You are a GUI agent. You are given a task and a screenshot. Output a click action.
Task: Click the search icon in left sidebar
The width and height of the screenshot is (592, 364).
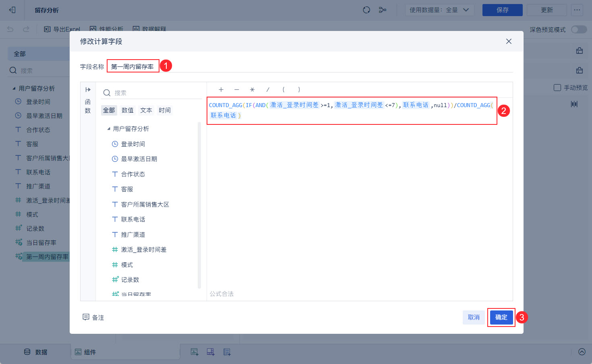pos(13,70)
